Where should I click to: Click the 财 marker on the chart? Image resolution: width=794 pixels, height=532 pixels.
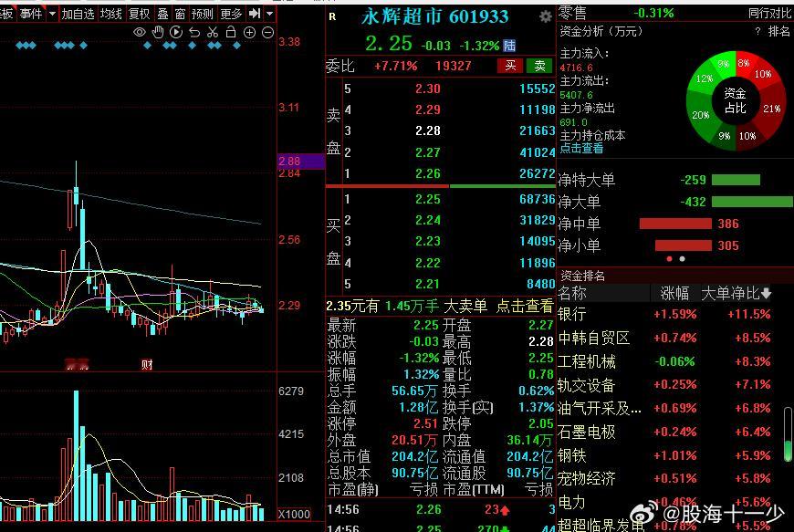tap(147, 364)
